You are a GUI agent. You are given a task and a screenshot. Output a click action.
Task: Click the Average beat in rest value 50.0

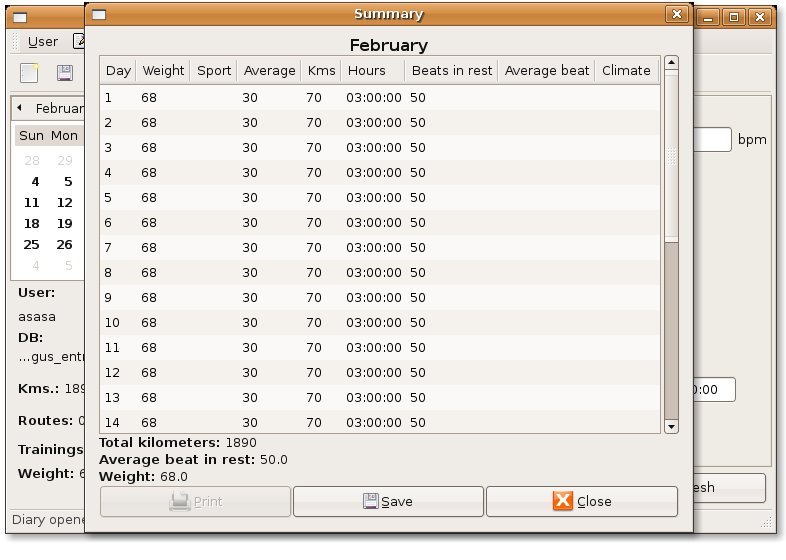tap(274, 460)
